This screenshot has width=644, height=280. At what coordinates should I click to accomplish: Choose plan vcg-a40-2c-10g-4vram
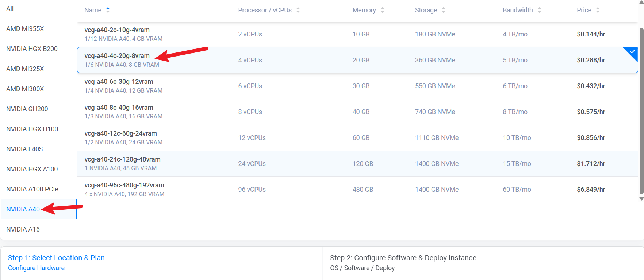click(x=357, y=34)
